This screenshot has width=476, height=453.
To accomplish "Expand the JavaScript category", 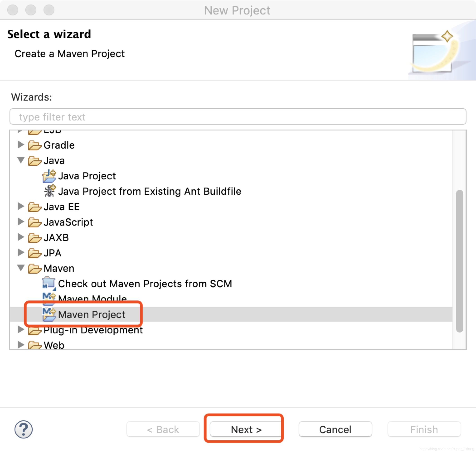I will (x=21, y=222).
